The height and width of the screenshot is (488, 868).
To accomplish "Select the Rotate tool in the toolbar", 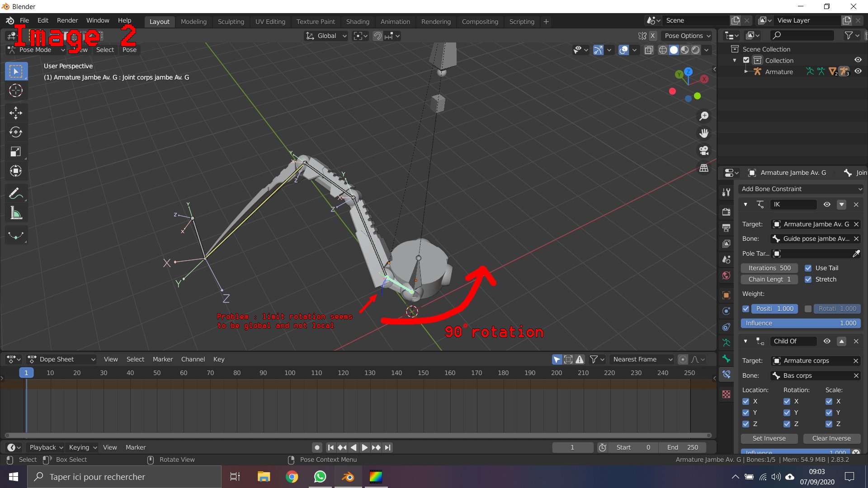I will coord(16,132).
